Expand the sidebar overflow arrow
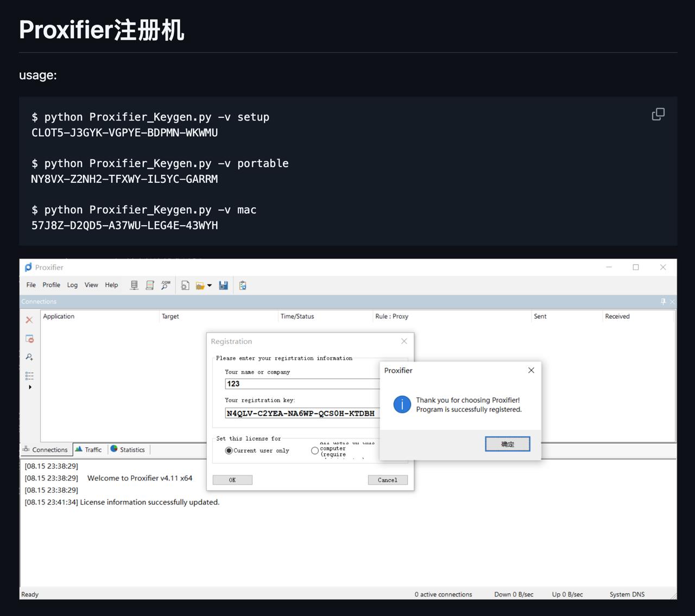This screenshot has height=616, width=695. (x=30, y=387)
